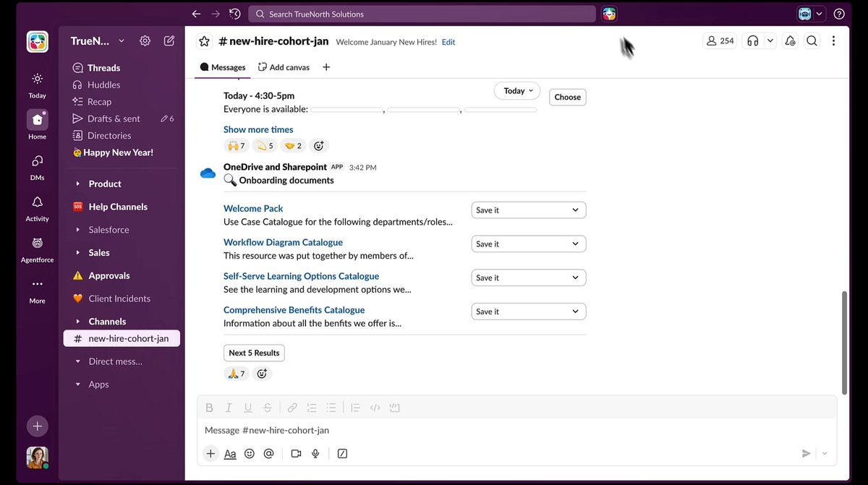868x485 pixels.
Task: Open Save it dropdown for Self-Serve Learning Options
Action: pos(528,278)
